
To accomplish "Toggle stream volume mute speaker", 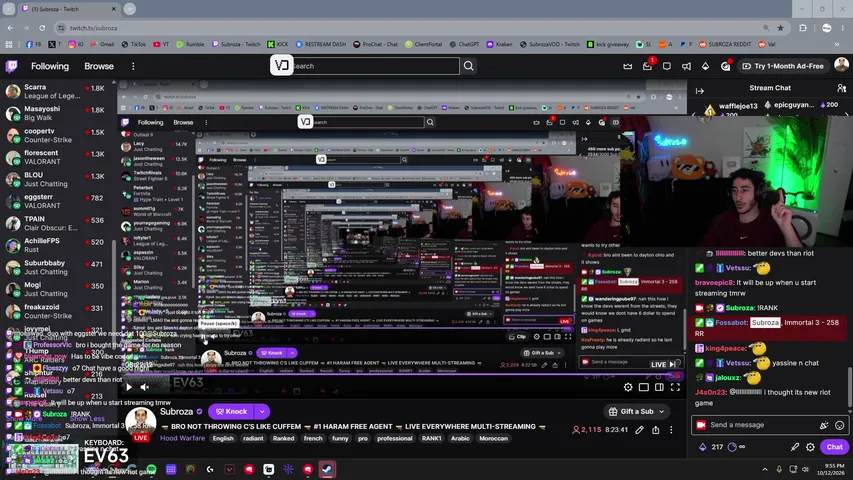I will (x=145, y=387).
